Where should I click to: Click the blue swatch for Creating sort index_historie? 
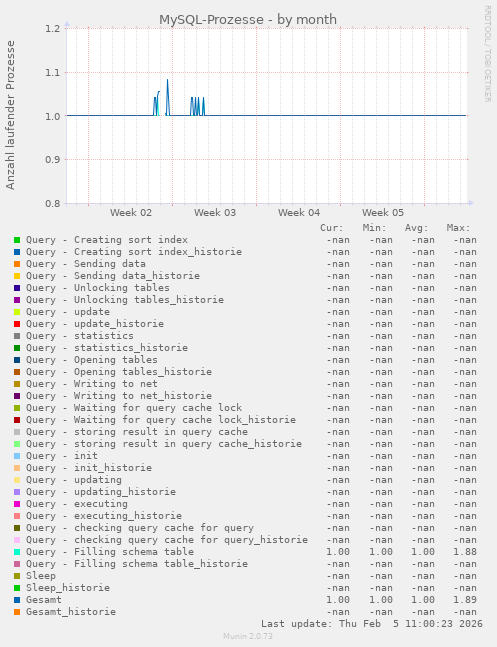tap(17, 252)
